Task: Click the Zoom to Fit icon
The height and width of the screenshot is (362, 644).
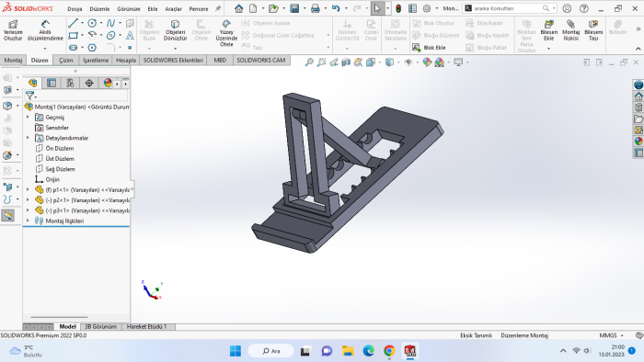Action: pos(309,62)
